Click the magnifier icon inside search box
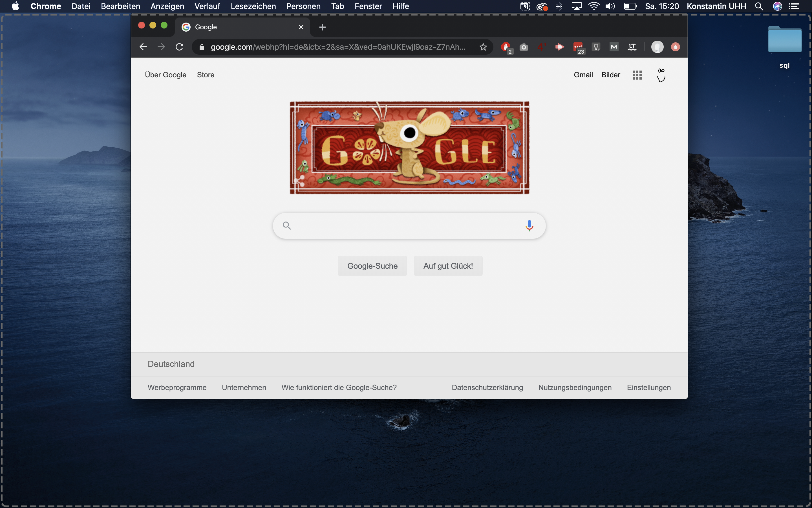The image size is (812, 508). pos(286,225)
